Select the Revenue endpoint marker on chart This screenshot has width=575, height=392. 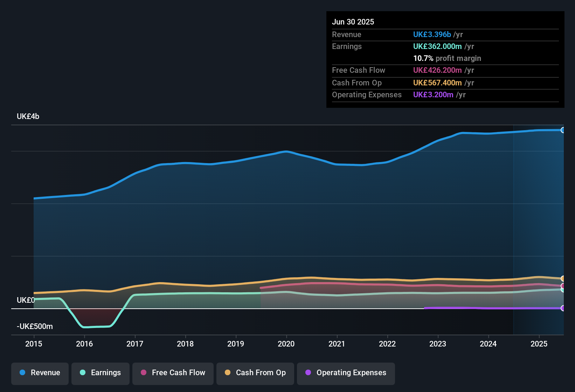point(563,130)
